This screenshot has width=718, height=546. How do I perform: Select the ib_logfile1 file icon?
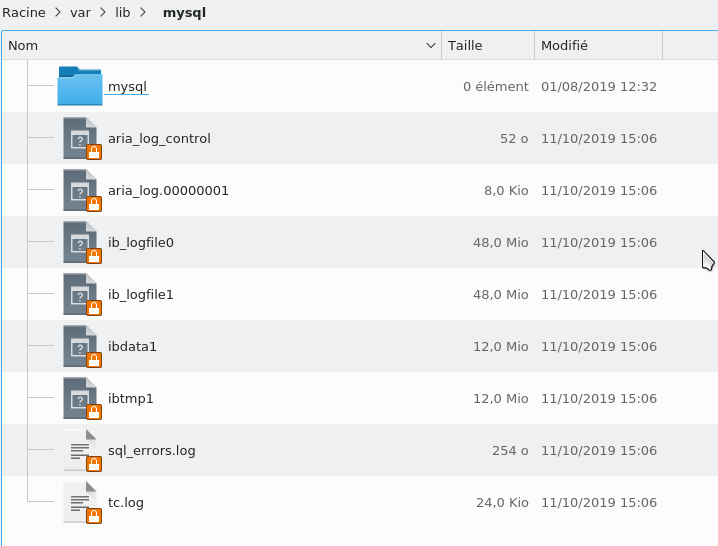82,295
